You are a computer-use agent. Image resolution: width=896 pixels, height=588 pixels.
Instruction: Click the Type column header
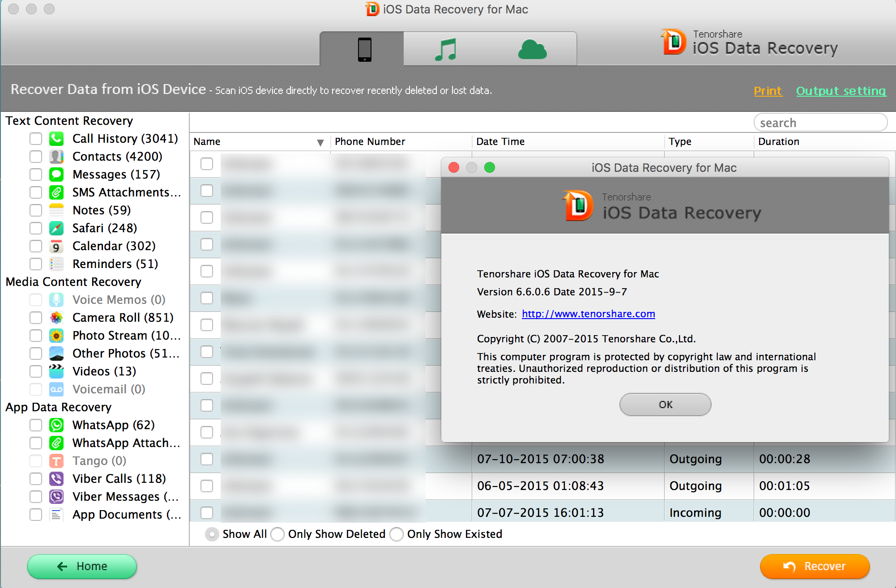(x=680, y=142)
